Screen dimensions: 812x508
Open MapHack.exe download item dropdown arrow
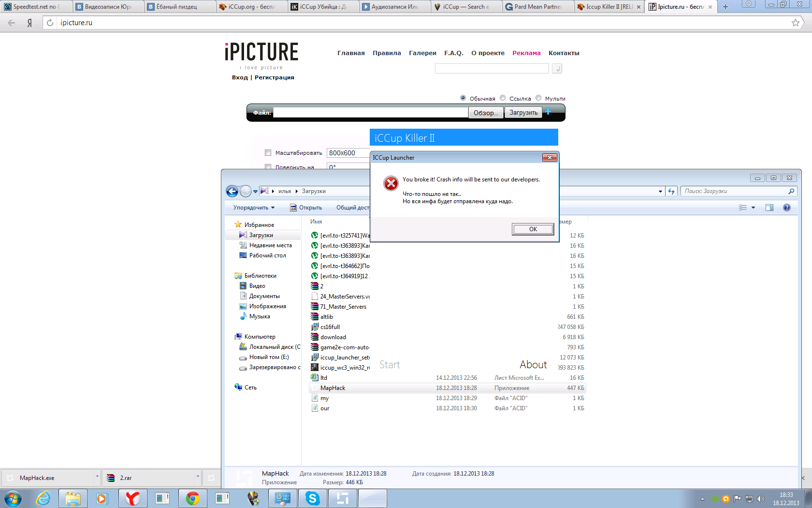coord(97,478)
